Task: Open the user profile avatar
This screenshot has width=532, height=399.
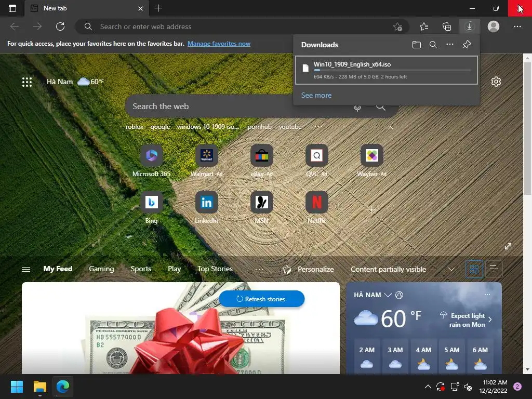Action: tap(494, 26)
